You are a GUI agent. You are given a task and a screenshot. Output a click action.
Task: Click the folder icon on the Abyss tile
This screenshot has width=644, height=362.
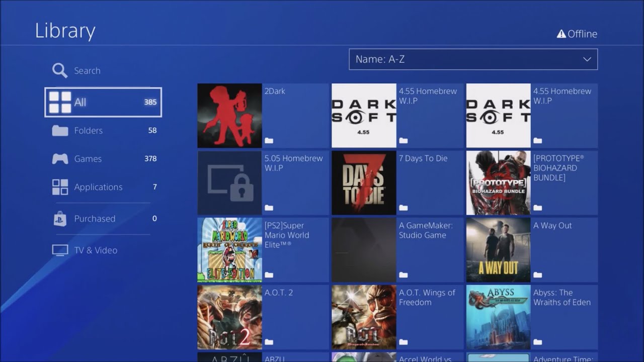click(x=537, y=342)
